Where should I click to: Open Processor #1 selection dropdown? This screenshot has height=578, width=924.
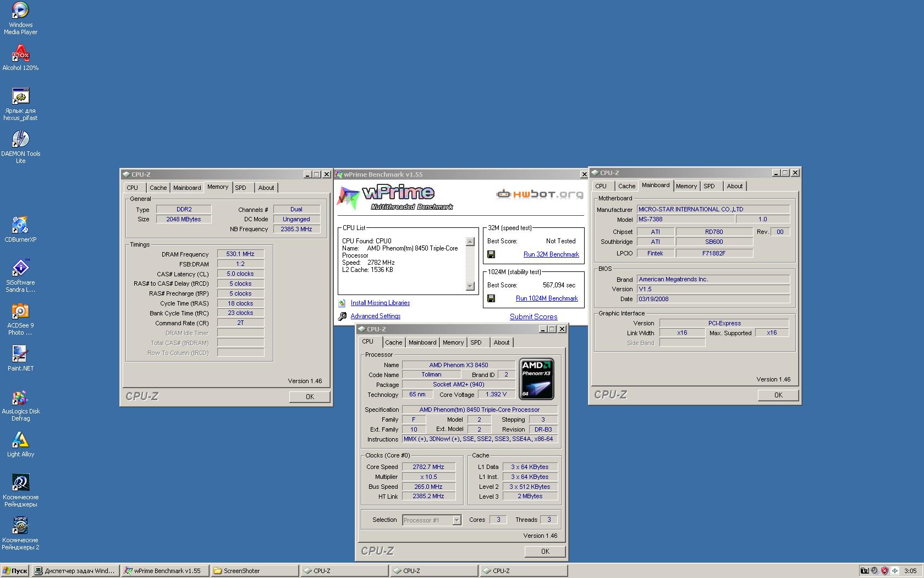(x=432, y=520)
